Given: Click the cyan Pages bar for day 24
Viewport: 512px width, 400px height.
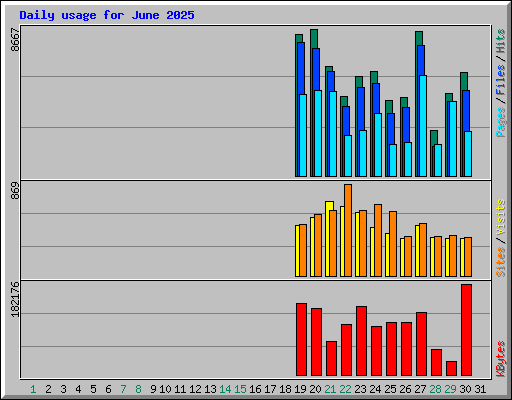Looking at the screenshot, I should 378,145.
